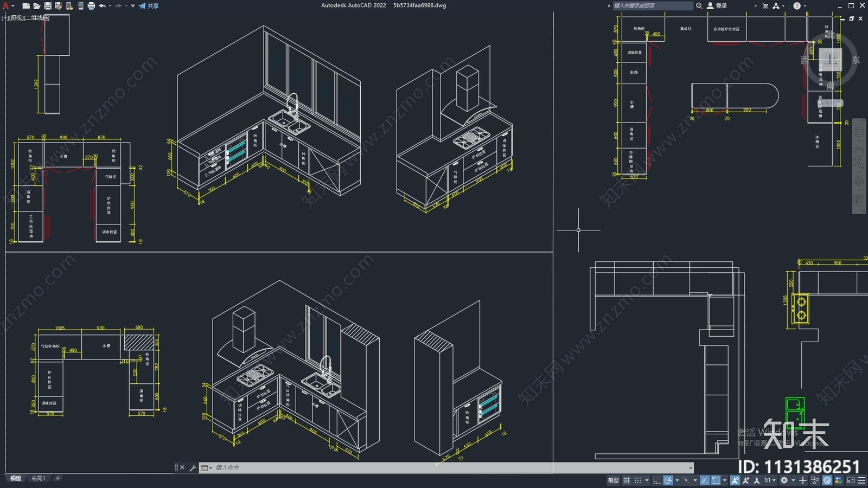868x488 pixels.
Task: Click the magnifier search icon
Action: (x=699, y=5)
